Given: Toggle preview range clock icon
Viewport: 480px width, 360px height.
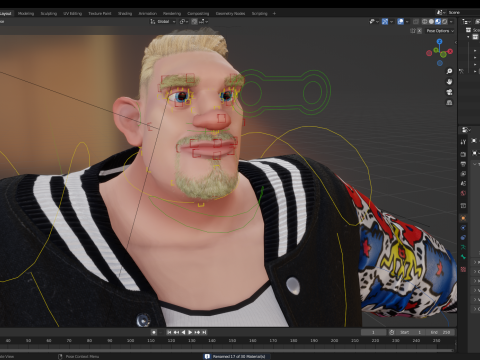Looking at the screenshot, I should click(392, 332).
